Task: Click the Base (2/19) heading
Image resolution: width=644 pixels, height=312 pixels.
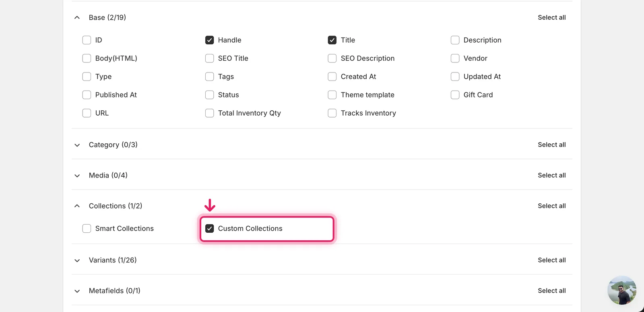Action: pos(107,18)
